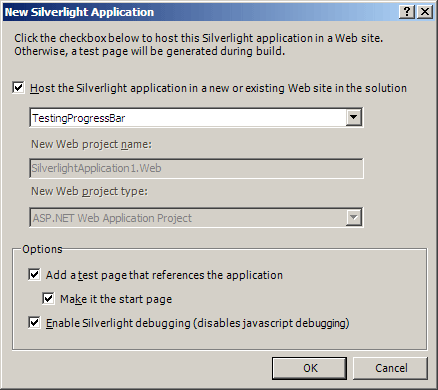This screenshot has height=390, width=438.
Task: Click the New Web project name label
Action: pyautogui.click(x=91, y=145)
